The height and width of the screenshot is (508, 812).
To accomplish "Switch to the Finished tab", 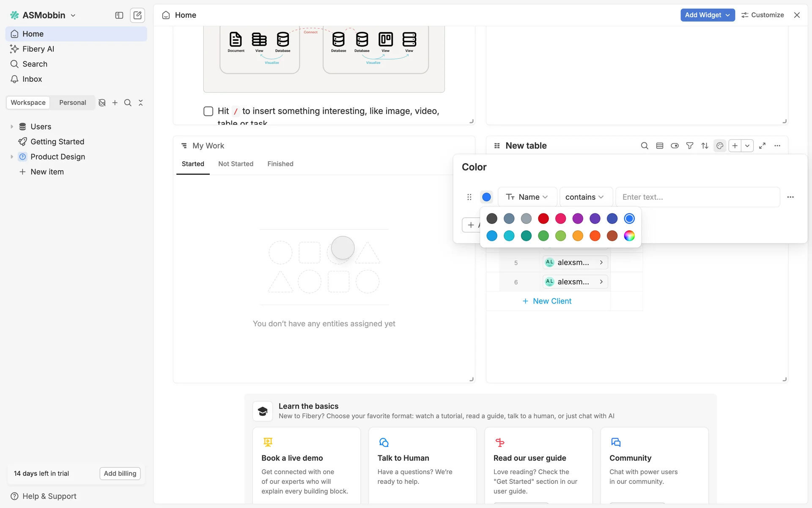I will coord(280,164).
